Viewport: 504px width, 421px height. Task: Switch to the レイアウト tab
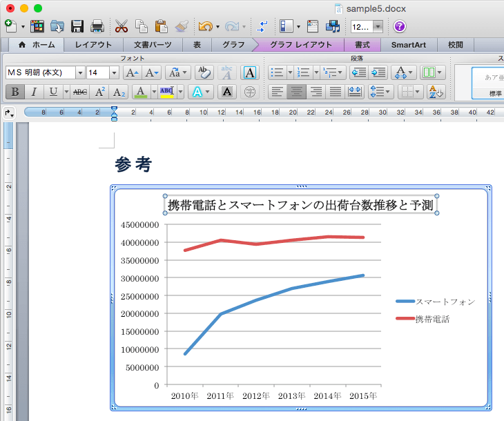[x=93, y=45]
